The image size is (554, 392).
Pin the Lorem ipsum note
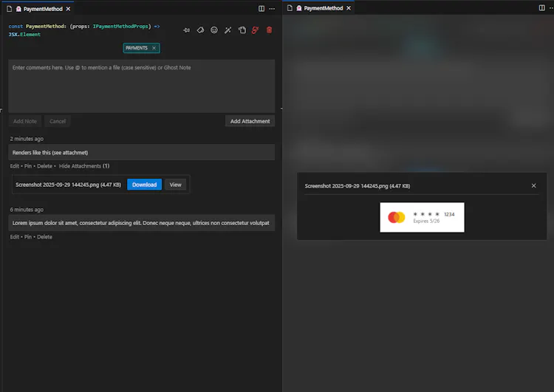(28, 237)
